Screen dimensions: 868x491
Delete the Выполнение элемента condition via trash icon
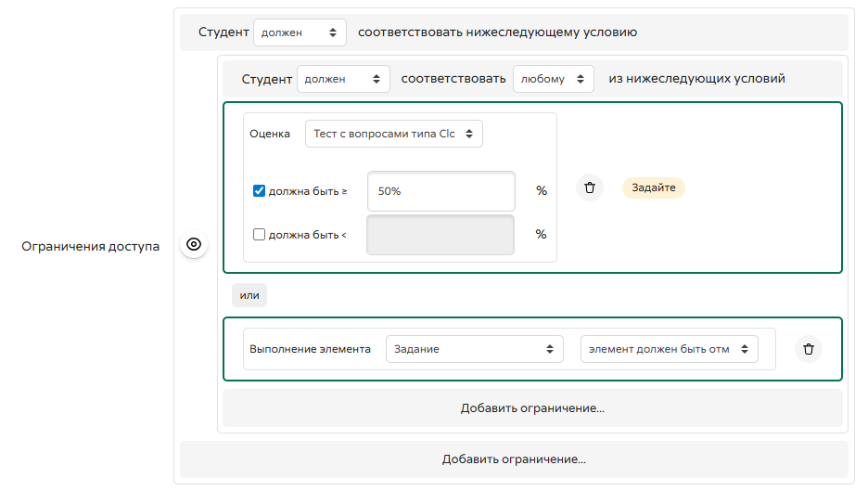click(x=808, y=349)
